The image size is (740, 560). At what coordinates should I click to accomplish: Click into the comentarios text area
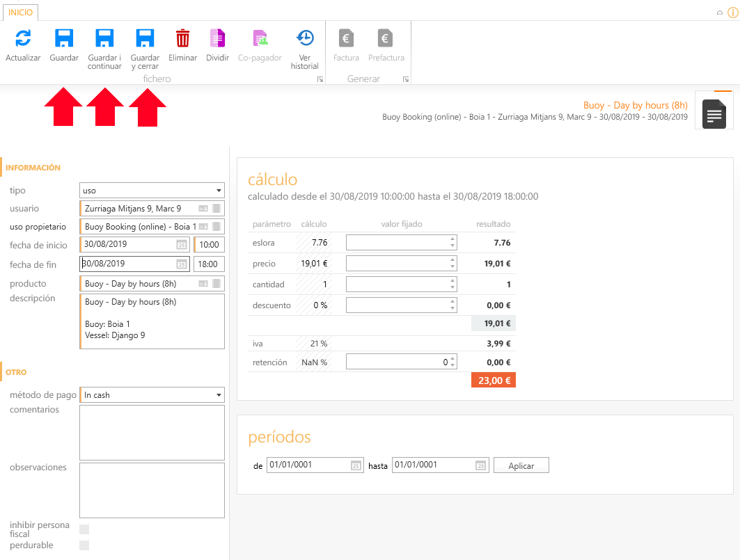pos(152,433)
